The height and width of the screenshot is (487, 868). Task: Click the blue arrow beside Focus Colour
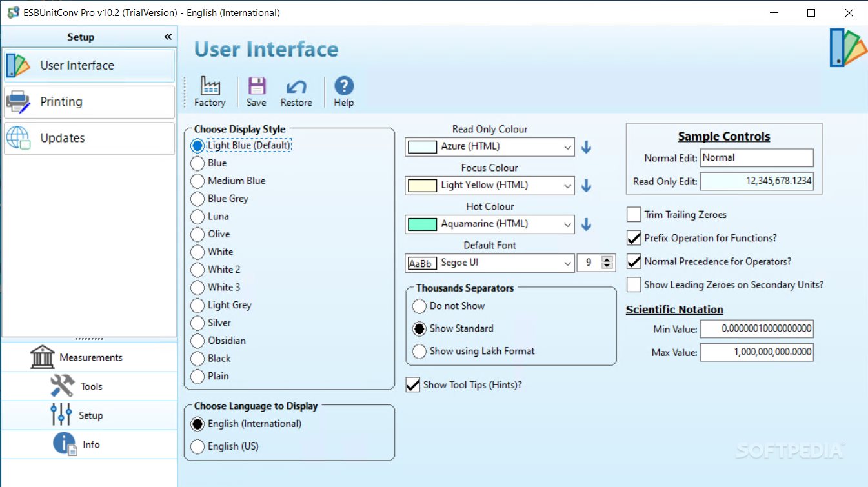click(587, 186)
